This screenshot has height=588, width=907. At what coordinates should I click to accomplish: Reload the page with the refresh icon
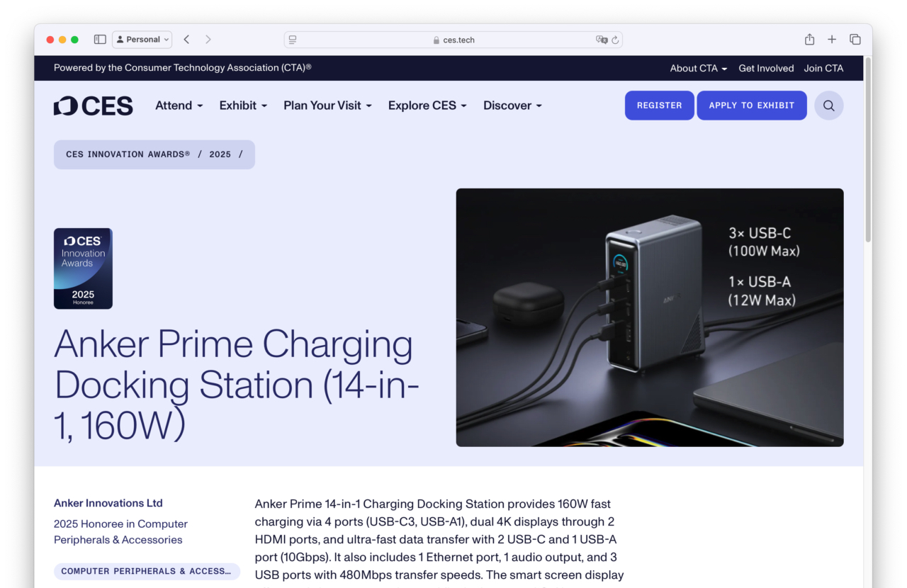pyautogui.click(x=615, y=40)
